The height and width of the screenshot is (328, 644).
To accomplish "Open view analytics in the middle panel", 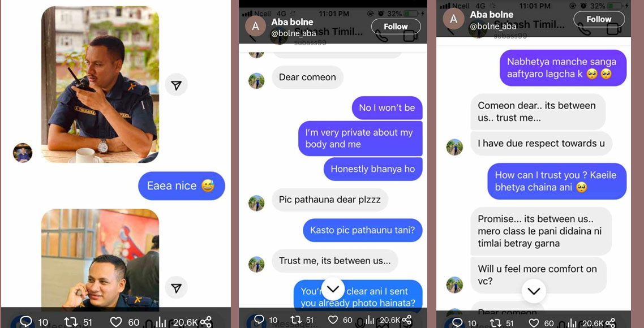I will pyautogui.click(x=370, y=320).
